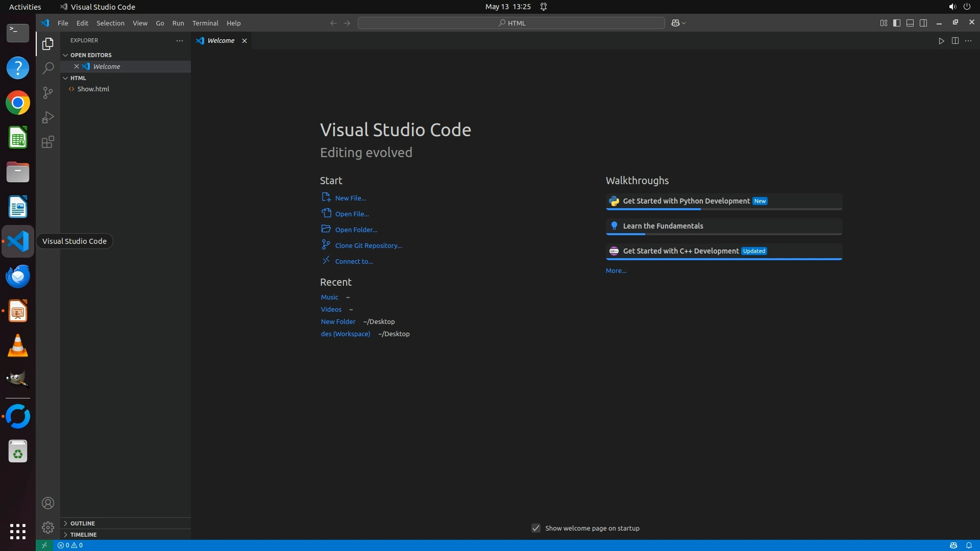The image size is (980, 551).
Task: Toggle Primary Side Bar layout button
Action: (897, 23)
